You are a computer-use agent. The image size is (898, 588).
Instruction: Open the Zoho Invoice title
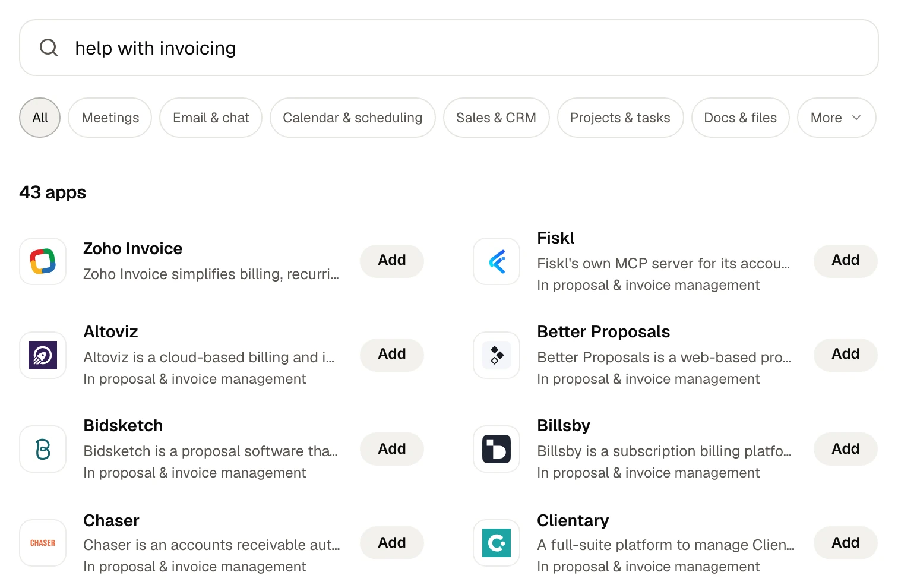133,248
